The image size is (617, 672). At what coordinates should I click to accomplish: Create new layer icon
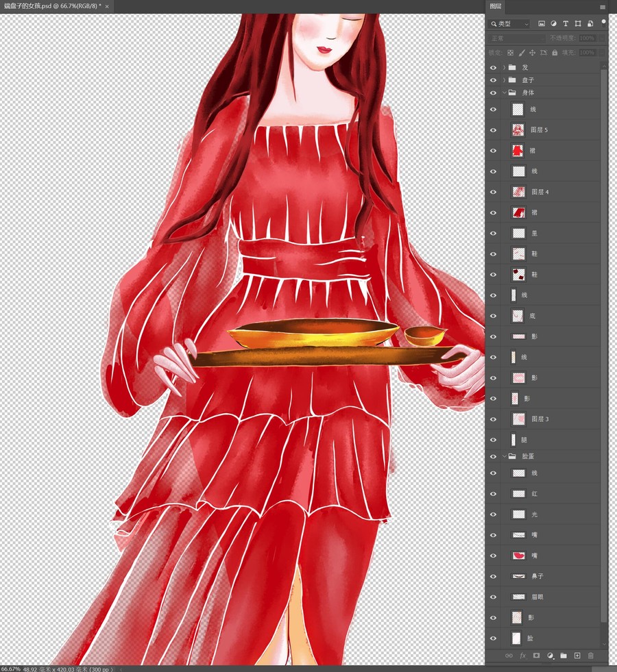(x=577, y=656)
